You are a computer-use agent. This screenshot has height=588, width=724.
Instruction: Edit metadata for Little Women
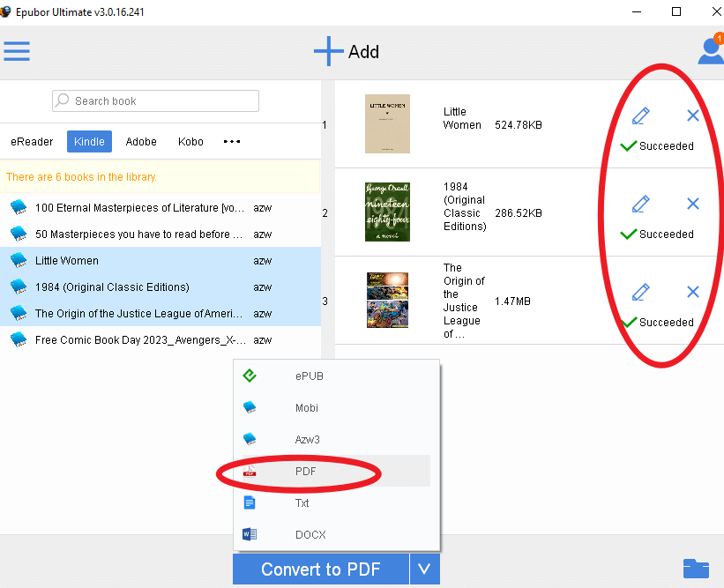(640, 115)
